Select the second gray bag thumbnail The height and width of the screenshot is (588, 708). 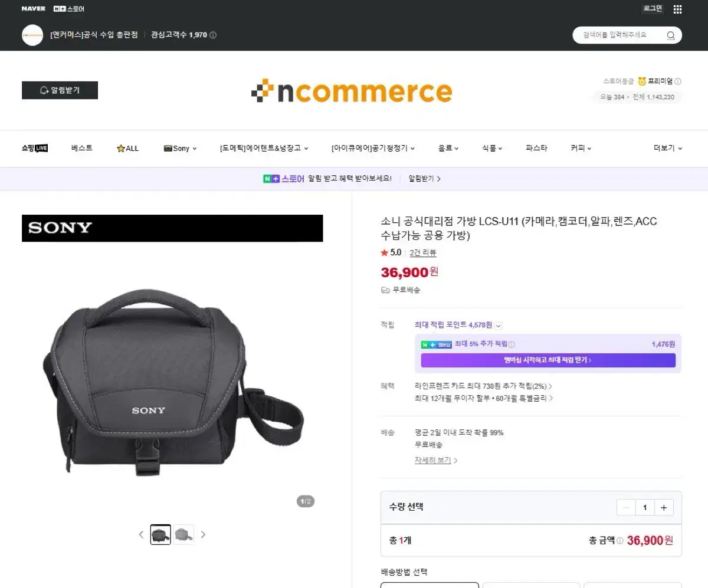click(183, 534)
